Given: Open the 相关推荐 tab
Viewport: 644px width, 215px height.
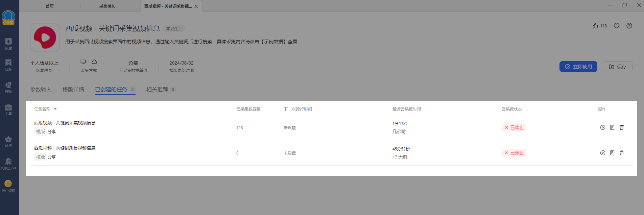Looking at the screenshot, I should 161,89.
